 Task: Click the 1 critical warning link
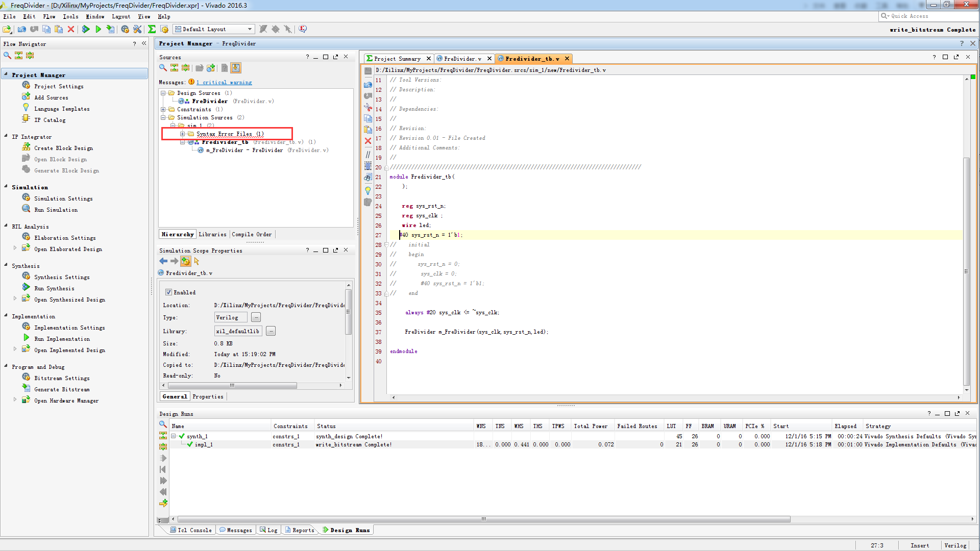click(224, 82)
